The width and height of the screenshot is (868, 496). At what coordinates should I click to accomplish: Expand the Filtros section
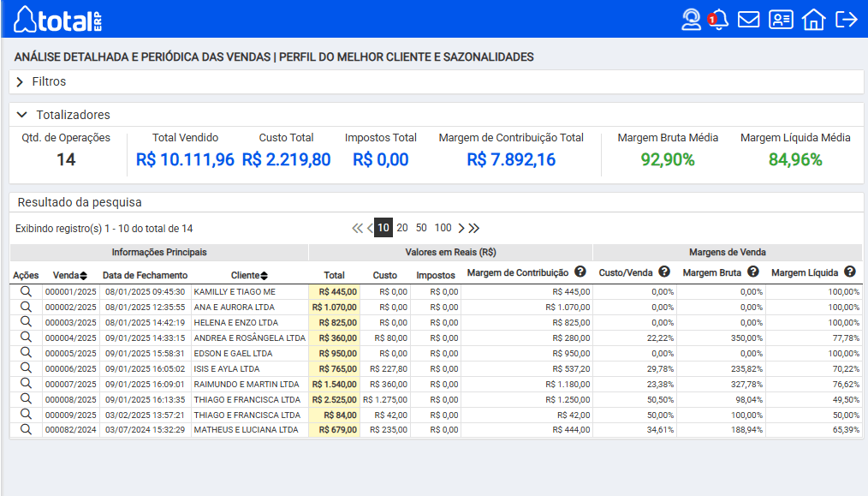point(20,82)
